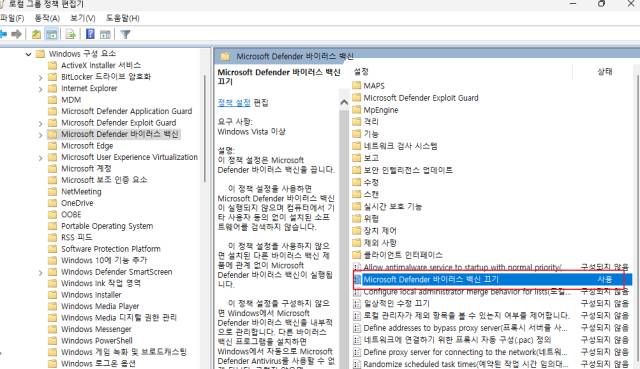Open Microsoft Defender Exploit Guard folder in list

pos(421,98)
